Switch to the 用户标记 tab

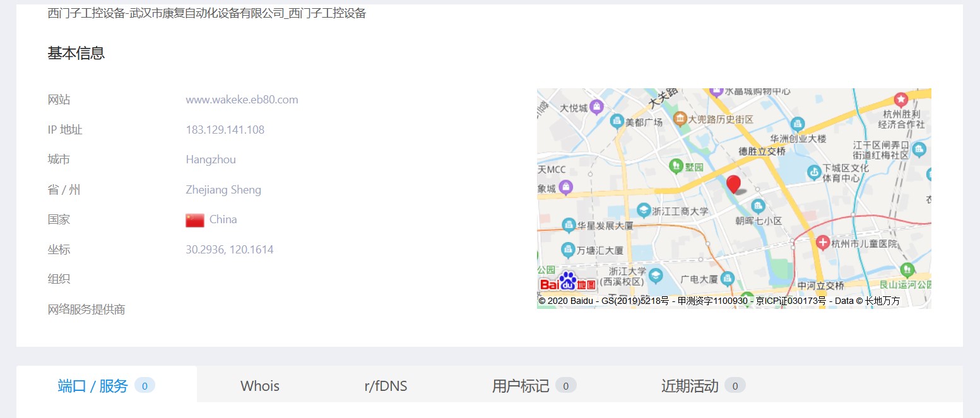pos(534,386)
